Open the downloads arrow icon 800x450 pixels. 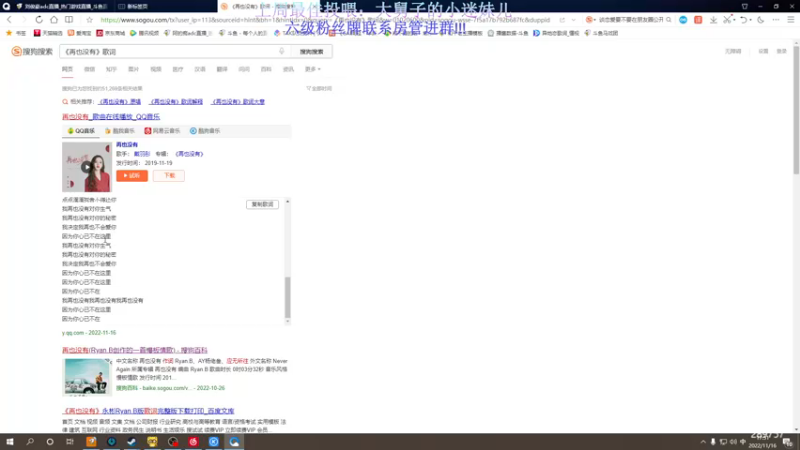[x=713, y=20]
